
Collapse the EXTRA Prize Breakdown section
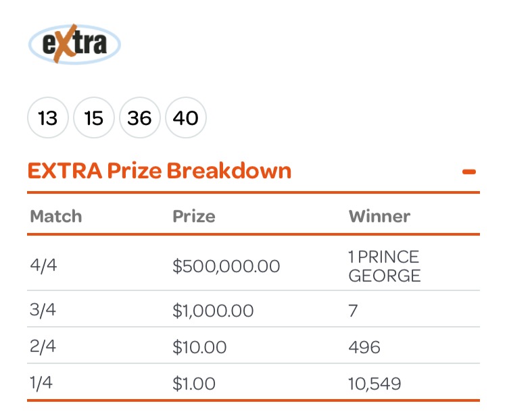[x=469, y=172]
